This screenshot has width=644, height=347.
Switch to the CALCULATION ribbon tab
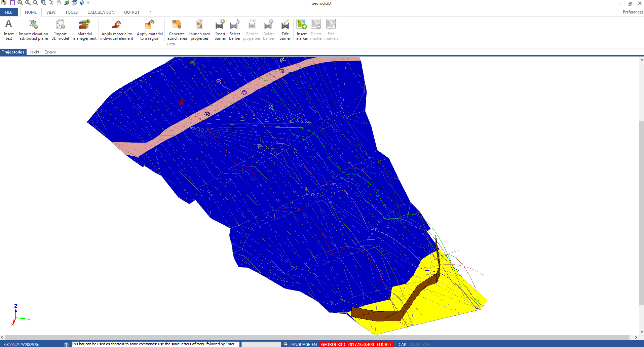pos(101,12)
